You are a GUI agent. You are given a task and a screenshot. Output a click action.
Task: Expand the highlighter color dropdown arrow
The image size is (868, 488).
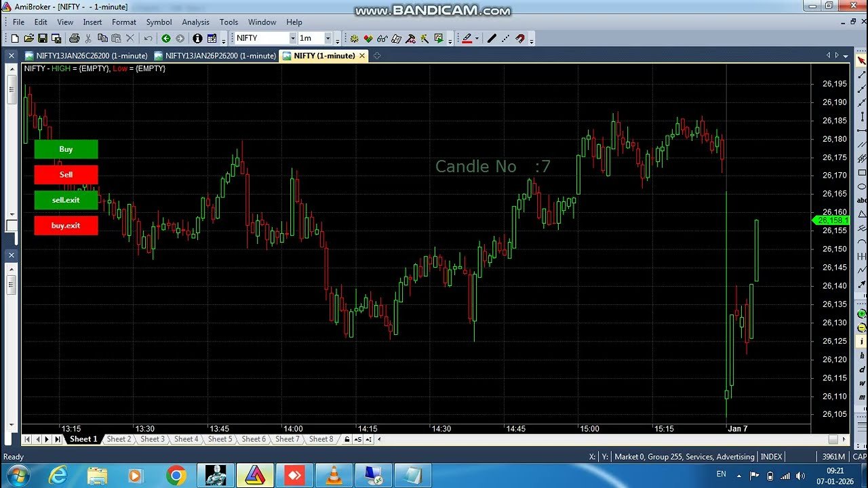click(476, 38)
